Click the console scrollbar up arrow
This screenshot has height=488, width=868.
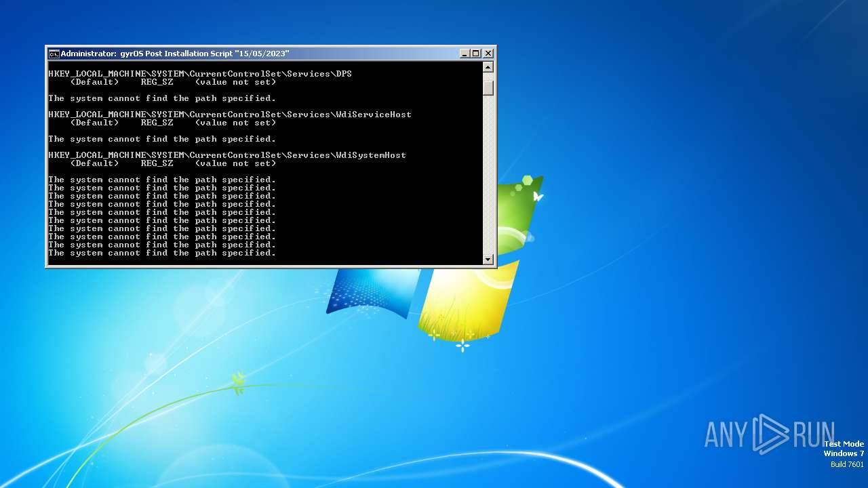[x=488, y=67]
